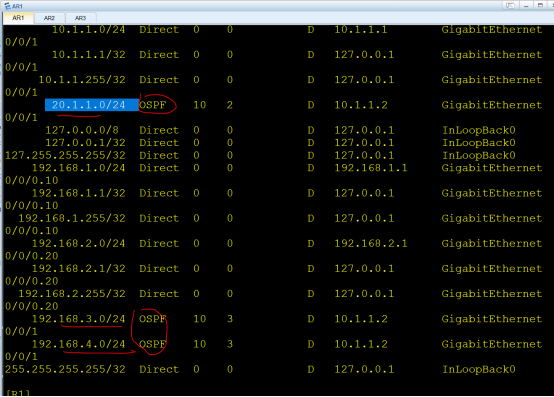
Task: Click the 127.0.0.0/8 destination entry
Action: coord(82,130)
